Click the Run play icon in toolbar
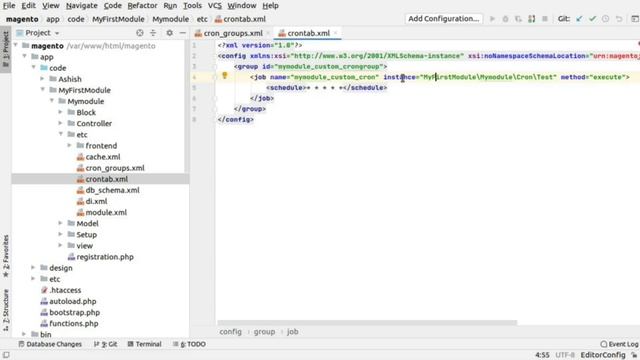The height and width of the screenshot is (360, 640). tap(492, 19)
